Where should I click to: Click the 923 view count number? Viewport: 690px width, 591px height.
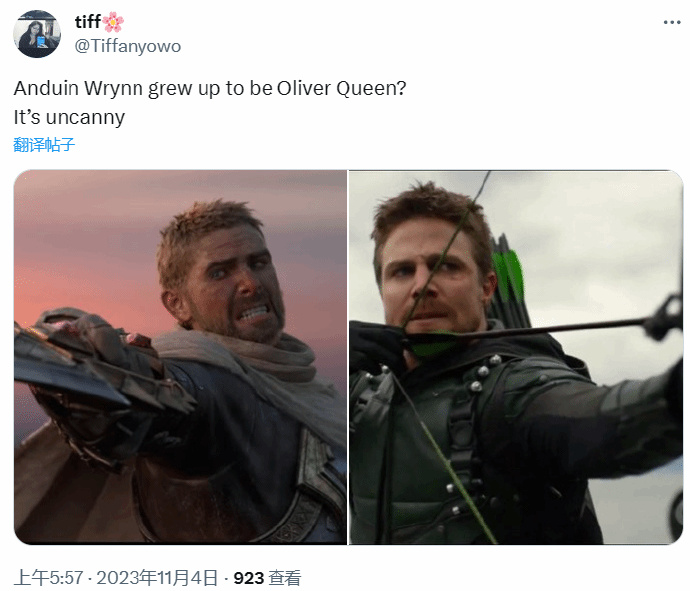point(249,578)
